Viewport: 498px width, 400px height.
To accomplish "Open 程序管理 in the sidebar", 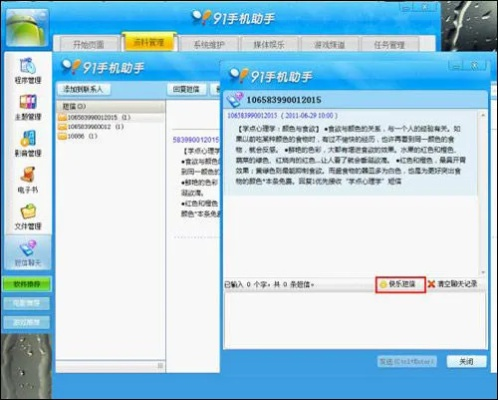I will tap(28, 71).
